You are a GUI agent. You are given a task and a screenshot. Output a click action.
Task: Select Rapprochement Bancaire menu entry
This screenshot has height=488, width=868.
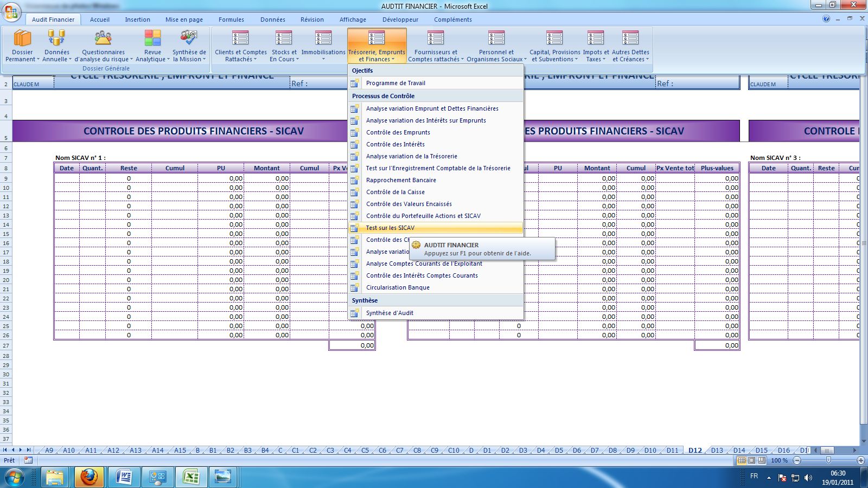(x=401, y=180)
